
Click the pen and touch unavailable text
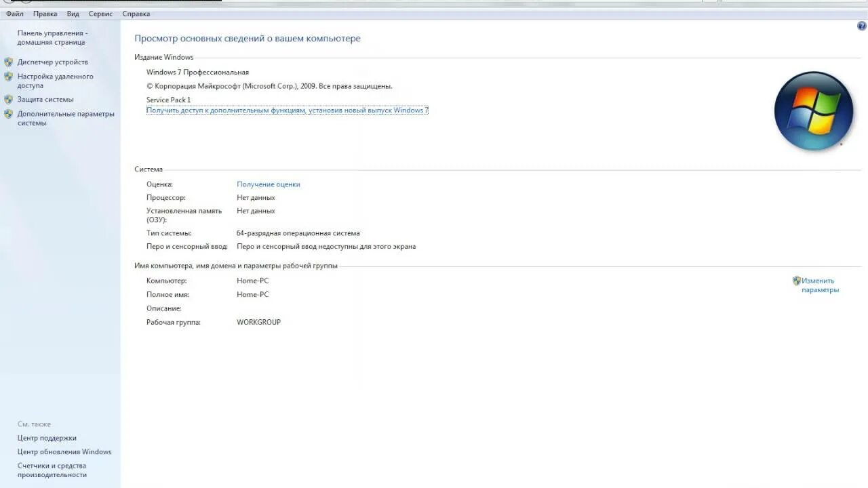pos(326,247)
